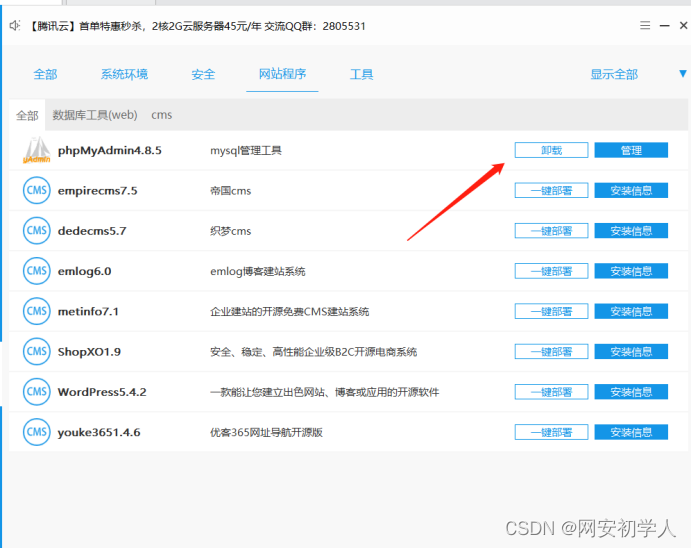Click the phpMyAdmin logo icon

click(x=37, y=150)
